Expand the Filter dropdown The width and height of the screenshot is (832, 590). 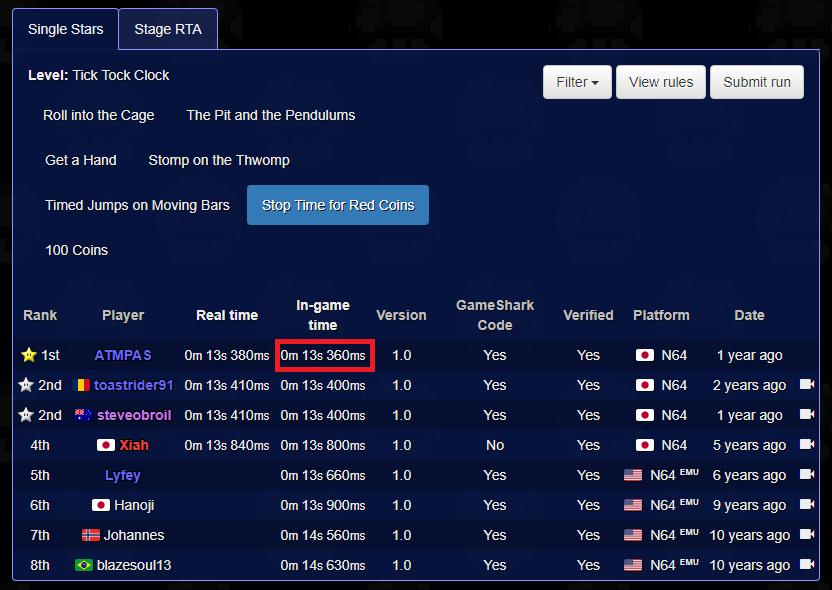click(x=576, y=82)
